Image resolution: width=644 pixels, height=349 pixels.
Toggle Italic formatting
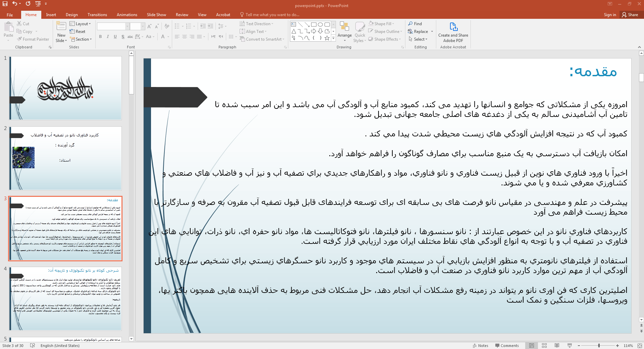tap(108, 37)
